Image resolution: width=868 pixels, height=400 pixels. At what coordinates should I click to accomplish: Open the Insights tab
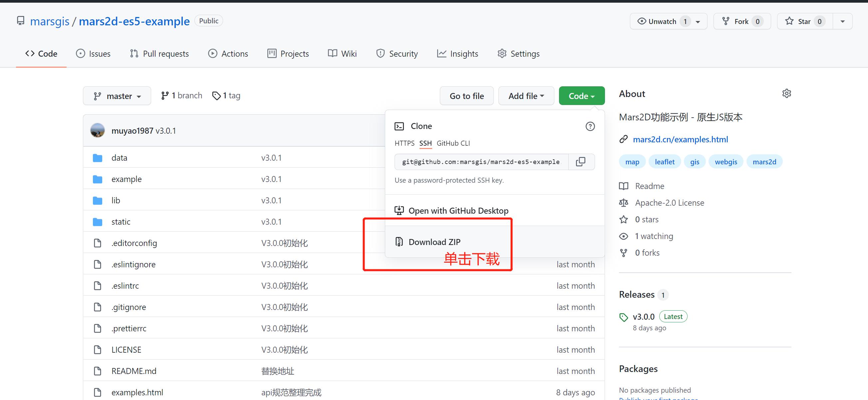tap(457, 54)
